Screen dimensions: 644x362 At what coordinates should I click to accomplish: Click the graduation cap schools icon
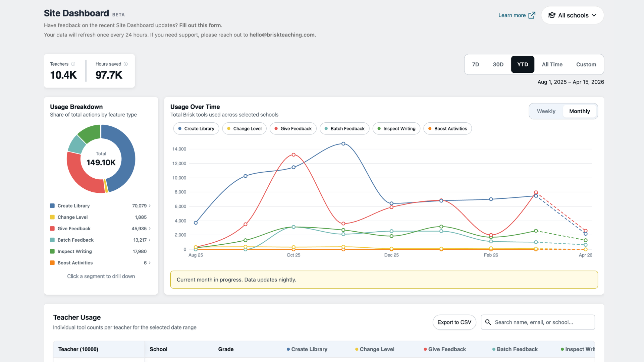coord(552,15)
